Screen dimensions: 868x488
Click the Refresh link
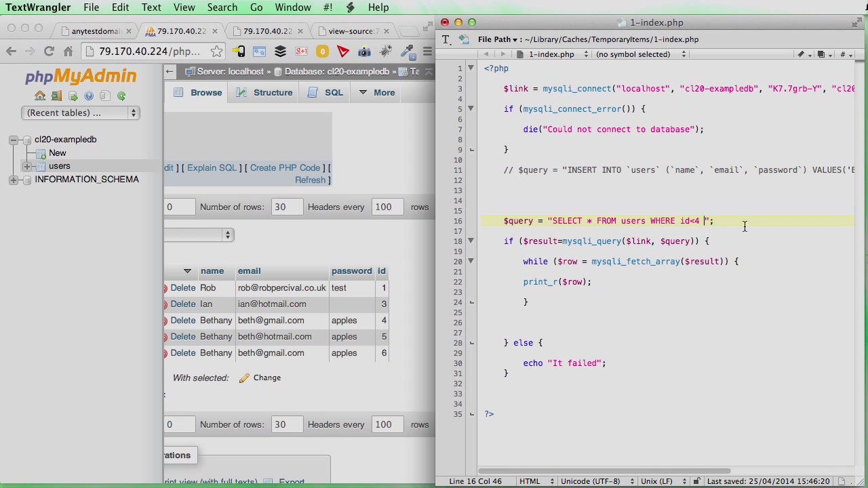[x=310, y=180]
